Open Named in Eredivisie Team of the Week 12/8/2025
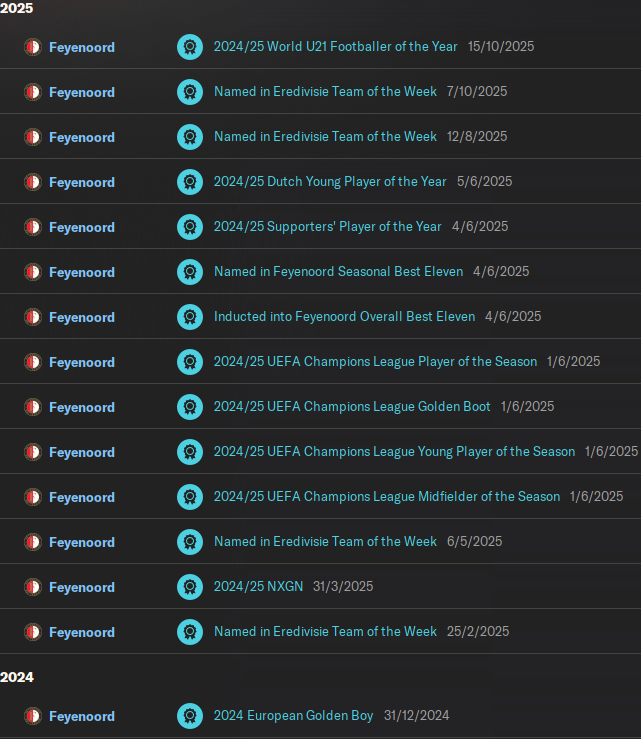Viewport: 641px width, 739px height. click(325, 137)
